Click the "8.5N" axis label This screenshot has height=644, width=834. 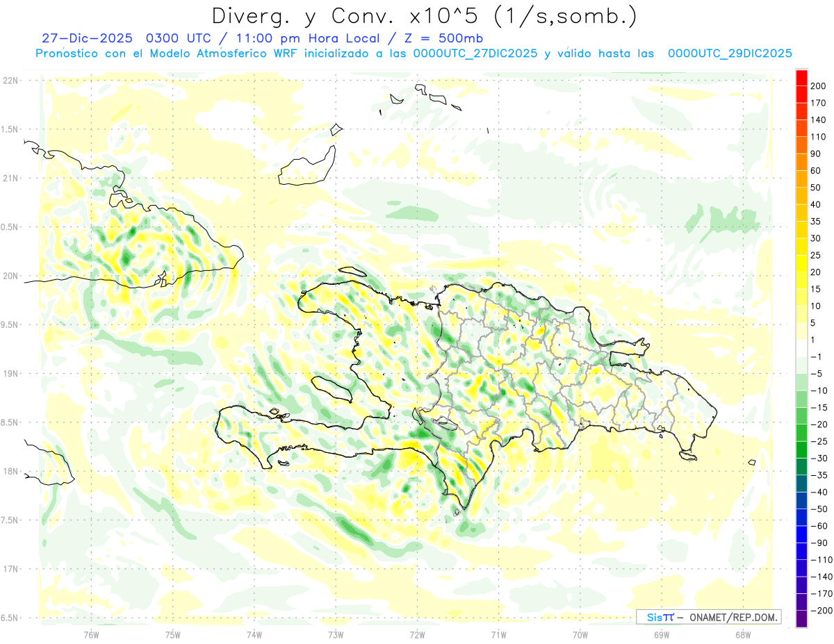tap(10, 422)
